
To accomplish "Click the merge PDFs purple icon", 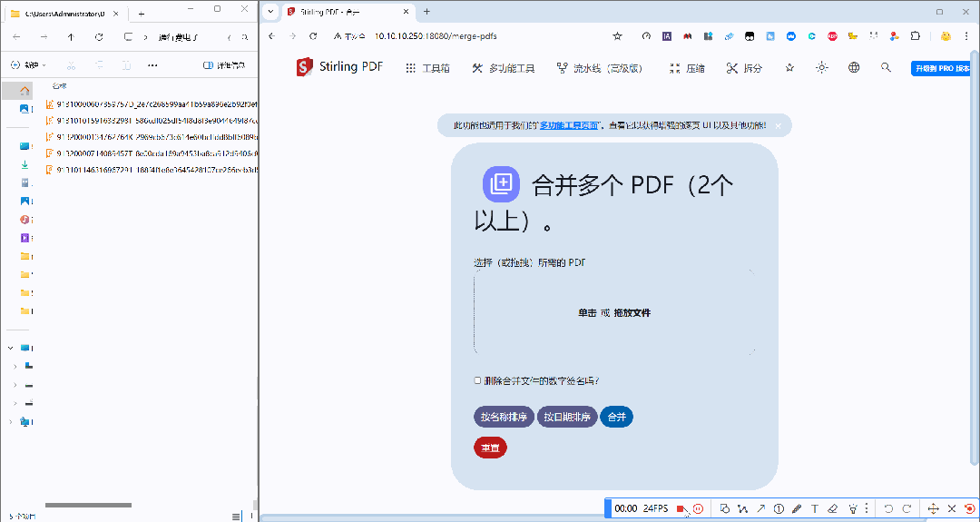I will pyautogui.click(x=501, y=183).
